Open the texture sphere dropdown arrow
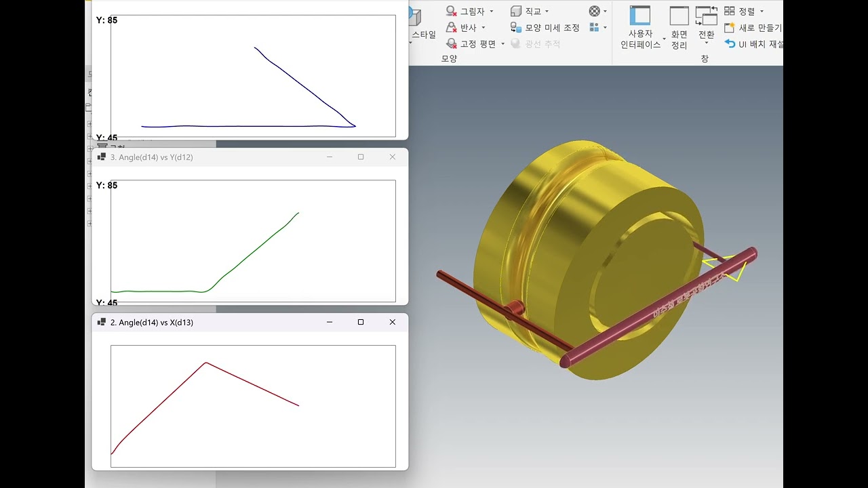Viewport: 868px width, 488px height. click(605, 12)
